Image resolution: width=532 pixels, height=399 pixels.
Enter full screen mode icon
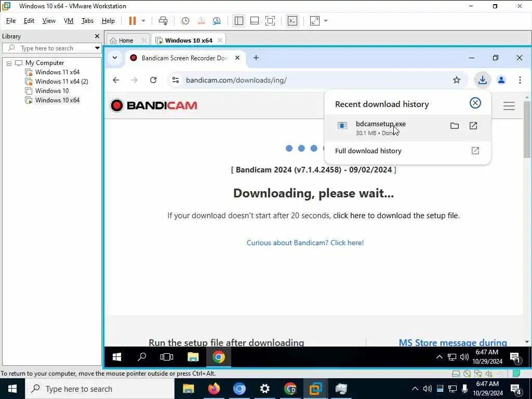[270, 21]
